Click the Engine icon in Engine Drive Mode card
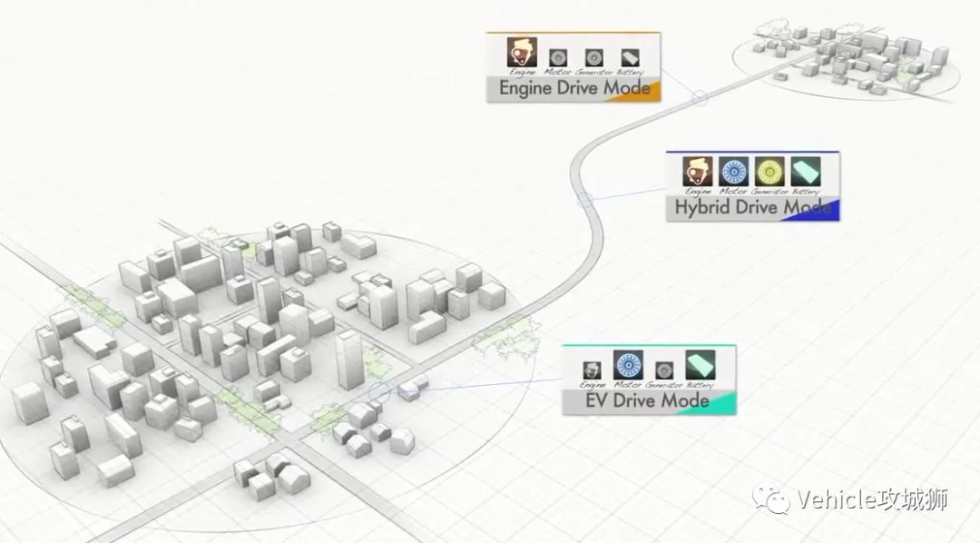Screen dimensions: 980x543 click(x=522, y=52)
